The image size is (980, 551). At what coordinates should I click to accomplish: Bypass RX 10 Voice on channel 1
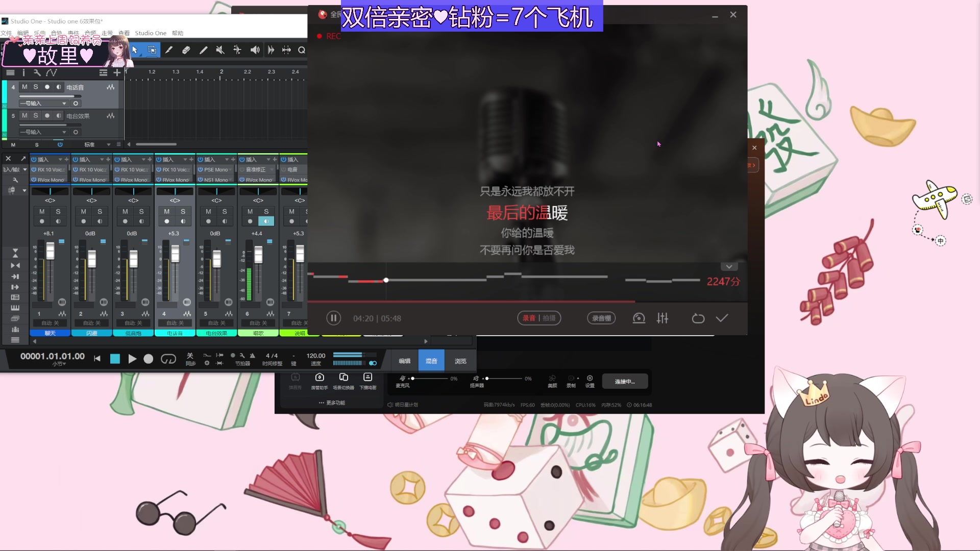pyautogui.click(x=34, y=170)
